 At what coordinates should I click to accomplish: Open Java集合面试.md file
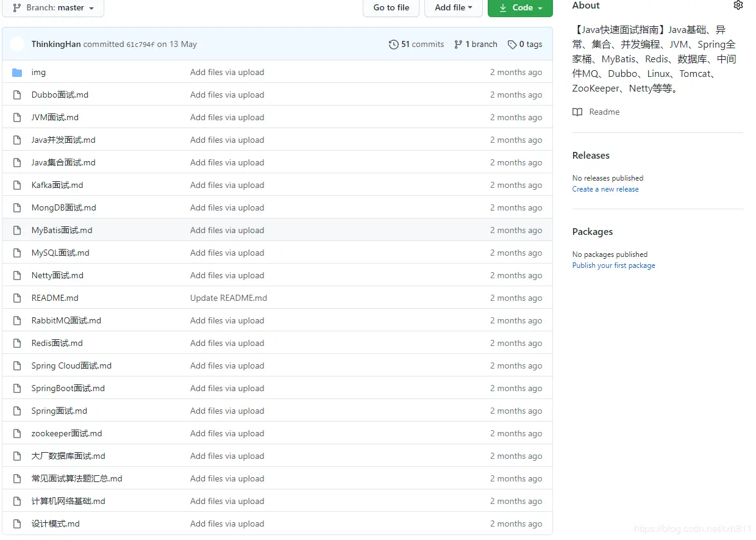tap(63, 162)
